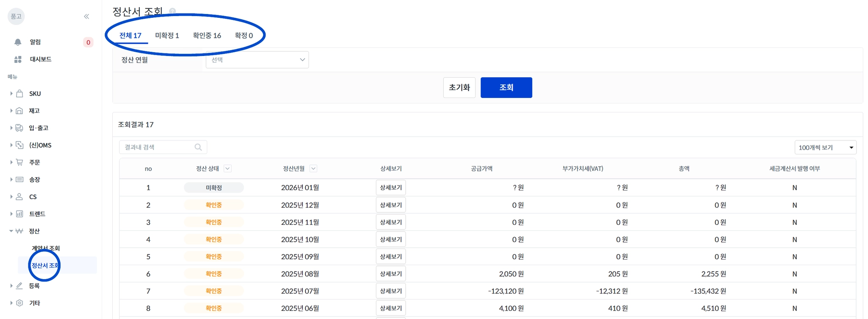Click the SKU bag icon
Viewport: 868px width, 319px height.
[19, 94]
